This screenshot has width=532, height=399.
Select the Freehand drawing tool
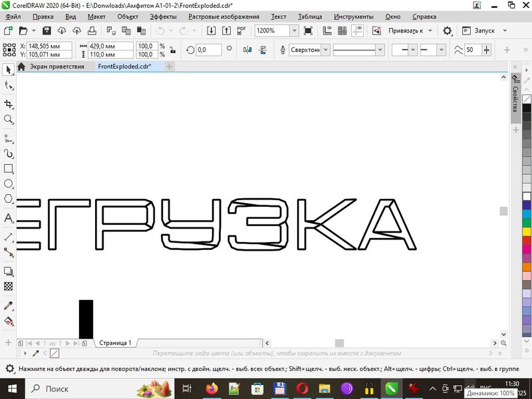[8, 138]
